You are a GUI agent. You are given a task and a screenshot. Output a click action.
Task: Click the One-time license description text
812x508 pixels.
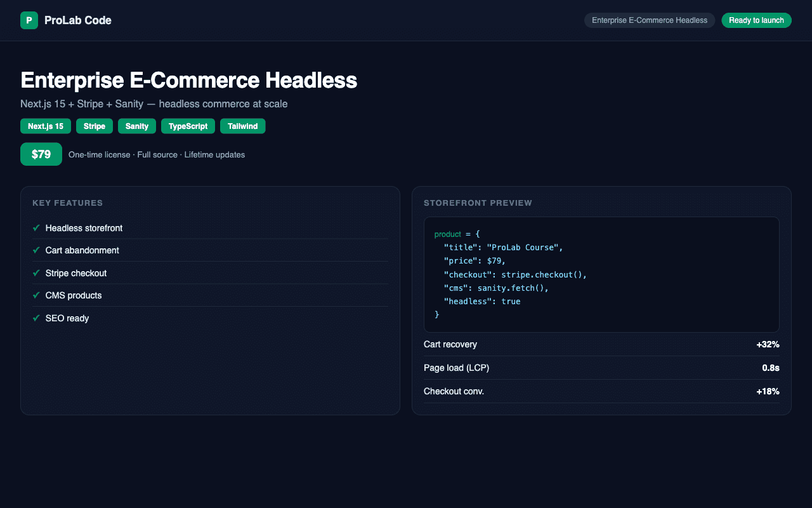pyautogui.click(x=157, y=155)
